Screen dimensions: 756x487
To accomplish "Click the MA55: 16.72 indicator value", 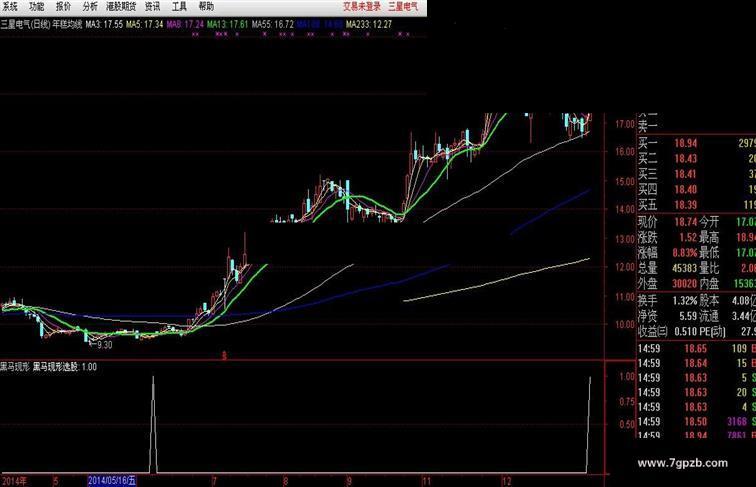I will click(272, 24).
